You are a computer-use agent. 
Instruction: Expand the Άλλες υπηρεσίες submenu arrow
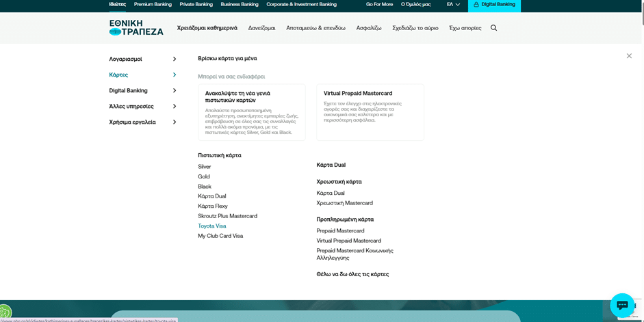point(175,106)
